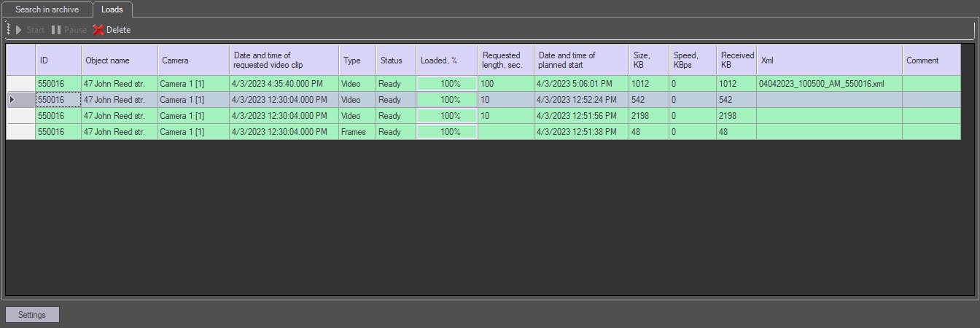980x328 pixels.
Task: Click the Start playback icon in toolbar
Action: coord(19,30)
